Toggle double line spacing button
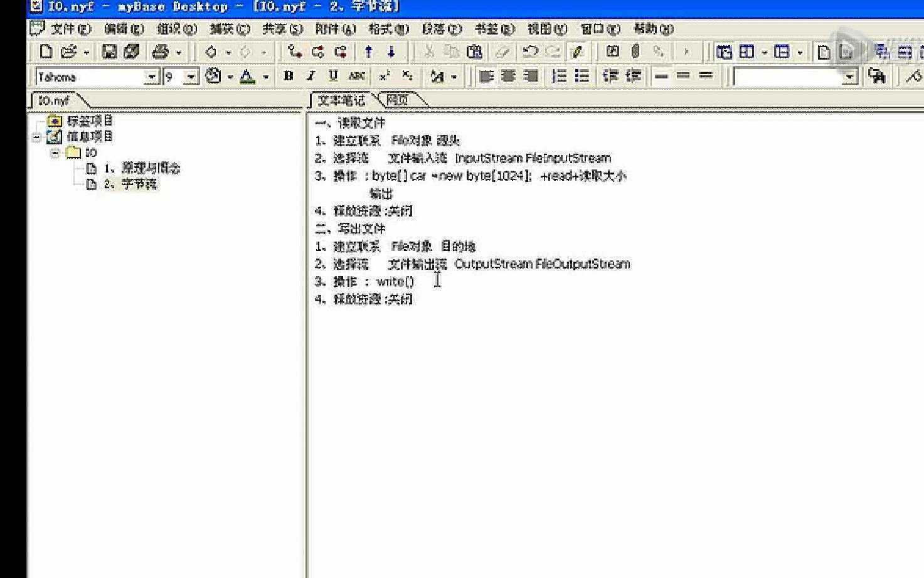The image size is (924, 578). 706,76
